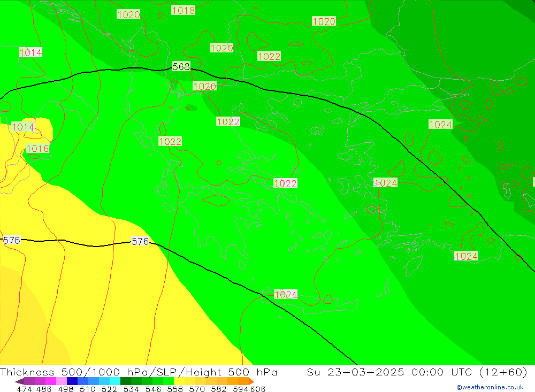This screenshot has height=392, width=535.
Task: Click the light pink legend swatch above 498
Action: coord(62,381)
